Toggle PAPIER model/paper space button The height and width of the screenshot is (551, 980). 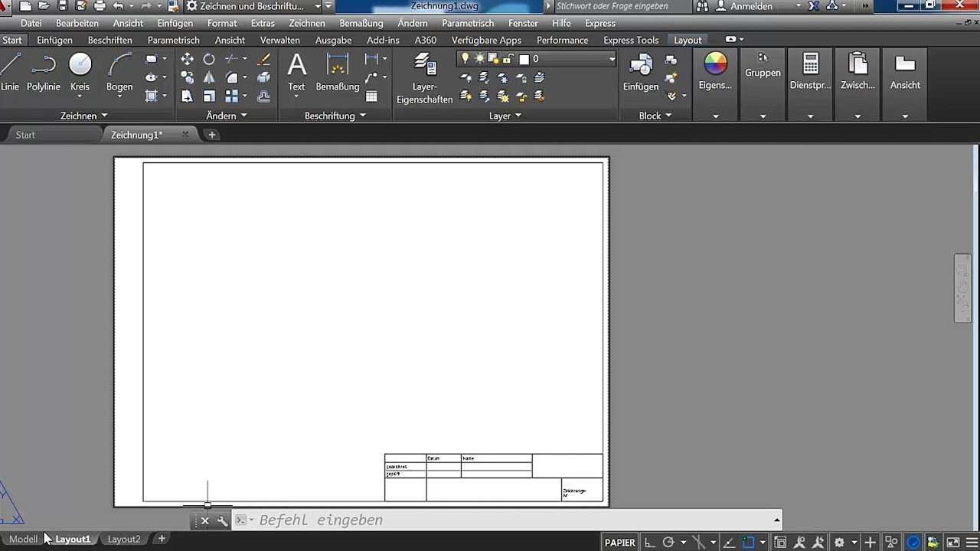pyautogui.click(x=619, y=542)
